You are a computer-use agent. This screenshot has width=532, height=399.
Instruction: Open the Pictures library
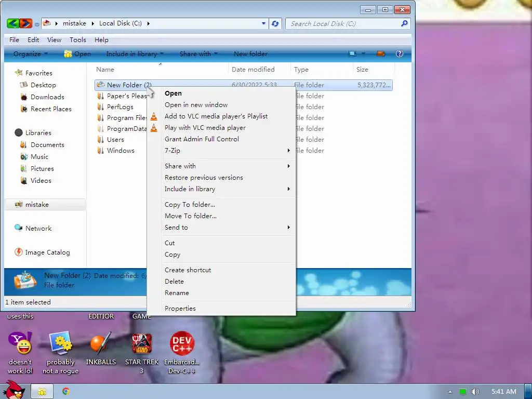[x=42, y=169]
